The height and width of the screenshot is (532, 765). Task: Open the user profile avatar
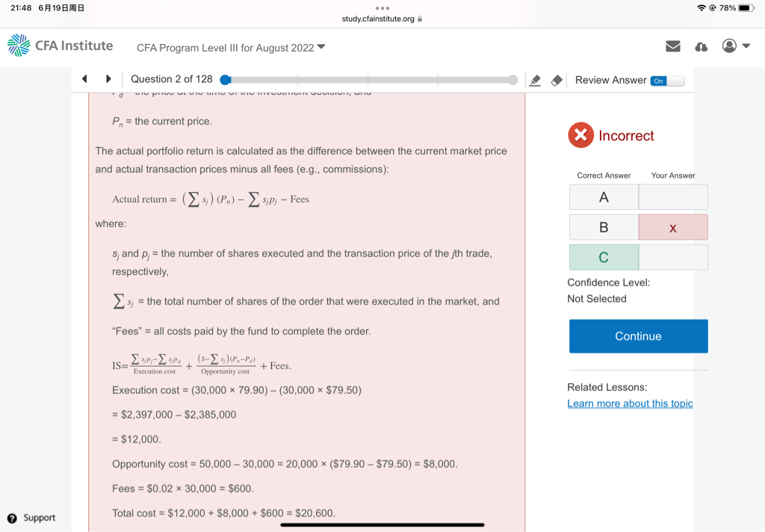click(729, 46)
